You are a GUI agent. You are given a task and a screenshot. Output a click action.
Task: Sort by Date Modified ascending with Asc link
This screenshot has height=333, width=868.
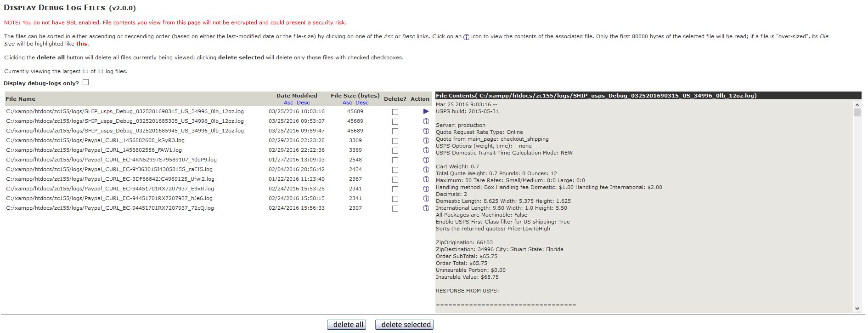[x=288, y=103]
